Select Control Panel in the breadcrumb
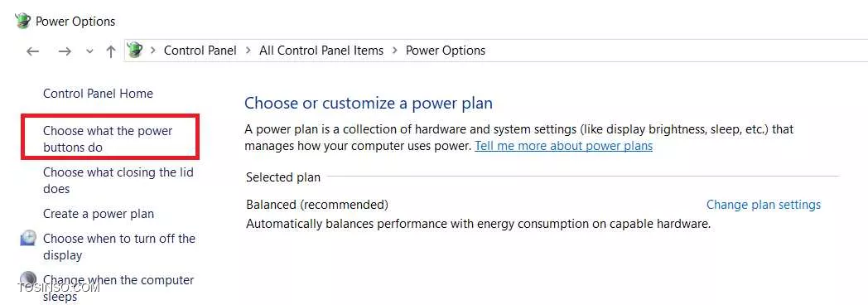Image resolution: width=868 pixels, height=305 pixels. coord(200,51)
